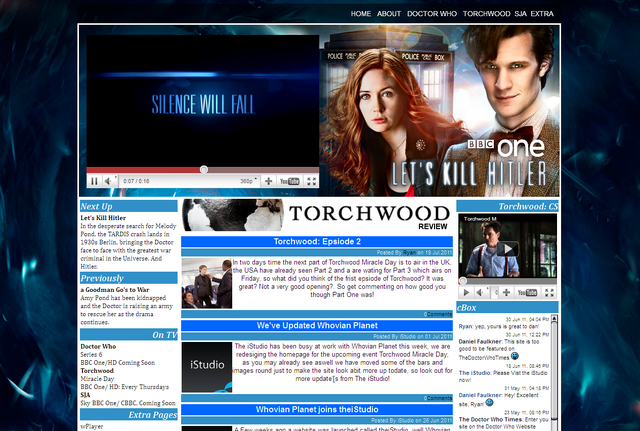Click the Next Up section header
The width and height of the screenshot is (640, 431).
point(129,206)
